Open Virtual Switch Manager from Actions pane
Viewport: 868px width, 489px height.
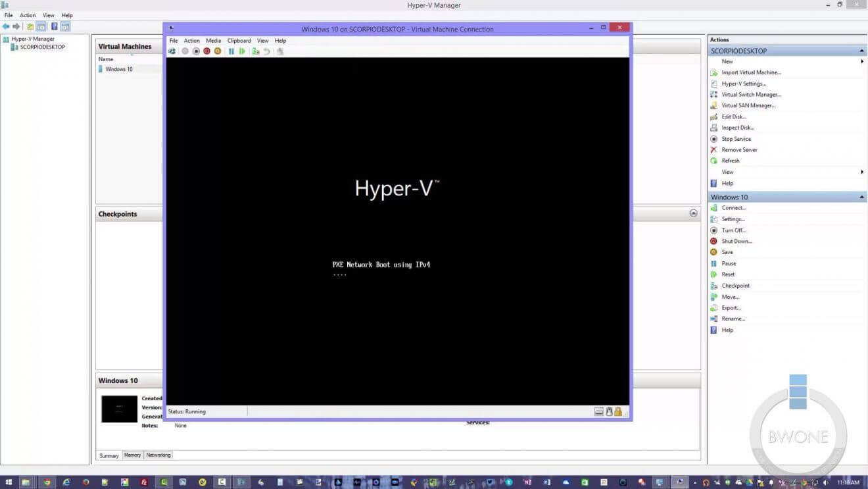(x=751, y=94)
